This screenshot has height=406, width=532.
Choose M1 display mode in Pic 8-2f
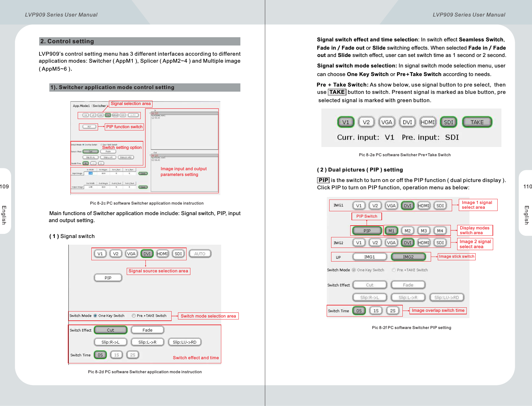tap(391, 231)
